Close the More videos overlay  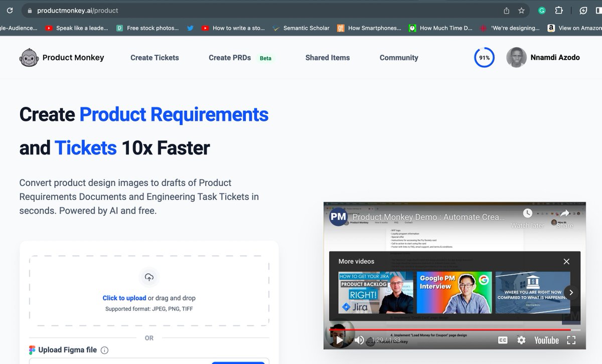tap(566, 261)
